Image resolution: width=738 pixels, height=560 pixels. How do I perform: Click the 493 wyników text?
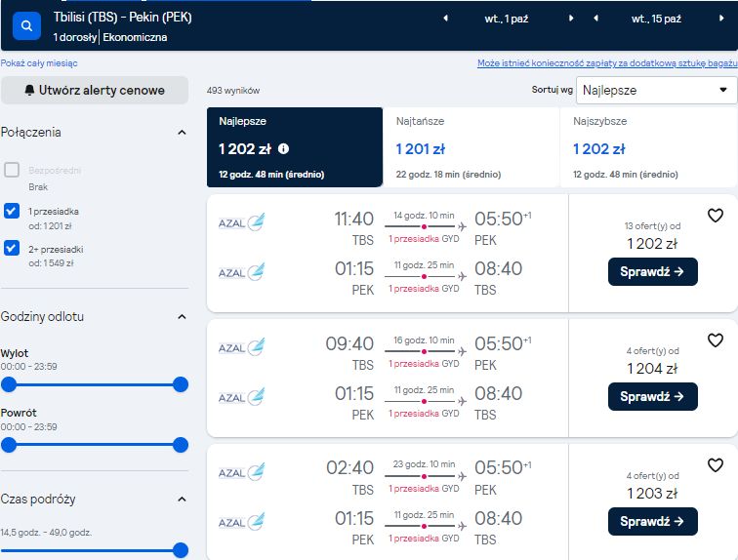coord(233,91)
